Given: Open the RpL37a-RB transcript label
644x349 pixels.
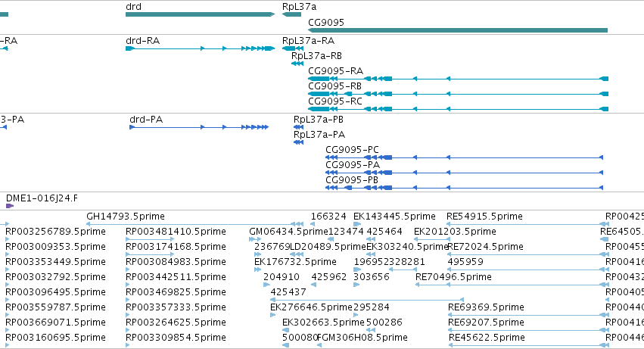Looking at the screenshot, I should 316,56.
